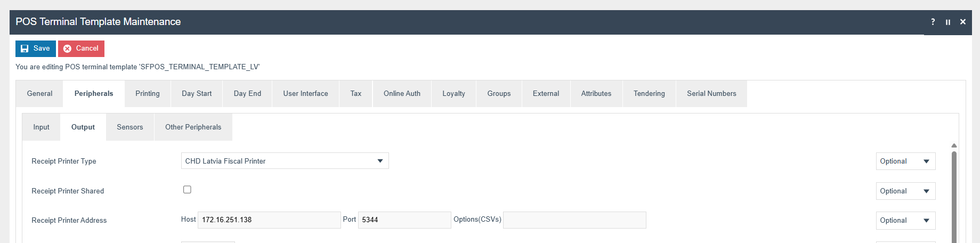
Task: Expand Optional dropdown for Receipt Printer Shared
Action: tap(905, 191)
